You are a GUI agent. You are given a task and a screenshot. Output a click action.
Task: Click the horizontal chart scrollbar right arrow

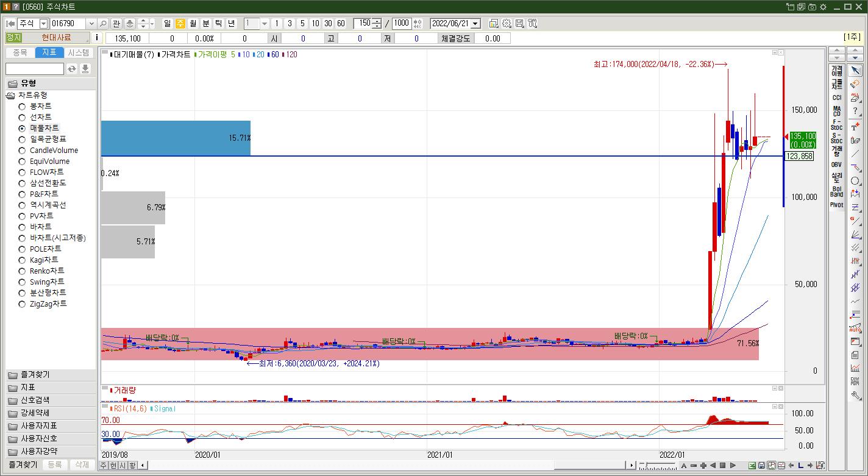coord(632,466)
